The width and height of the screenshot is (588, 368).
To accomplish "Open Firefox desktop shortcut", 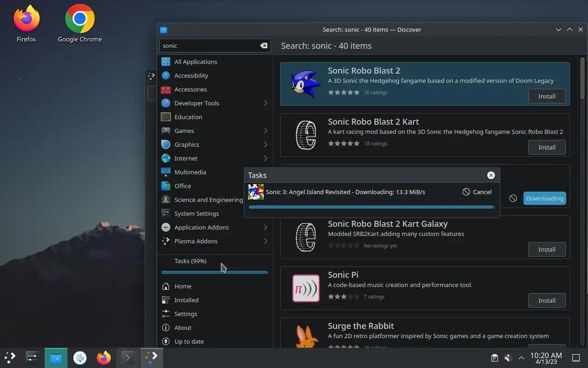I will coord(26,23).
